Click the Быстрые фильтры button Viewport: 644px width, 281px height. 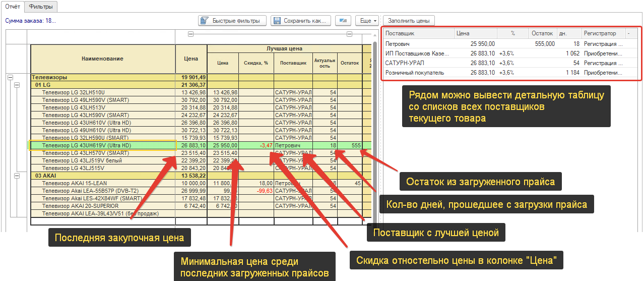(232, 21)
